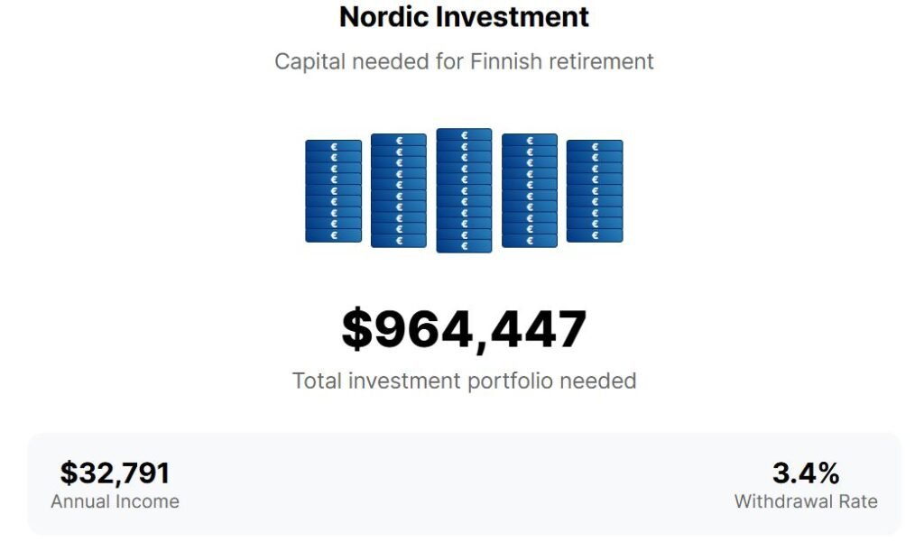Image resolution: width=924 pixels, height=560 pixels.
Task: Click the 3.4% rate value
Action: [x=805, y=473]
